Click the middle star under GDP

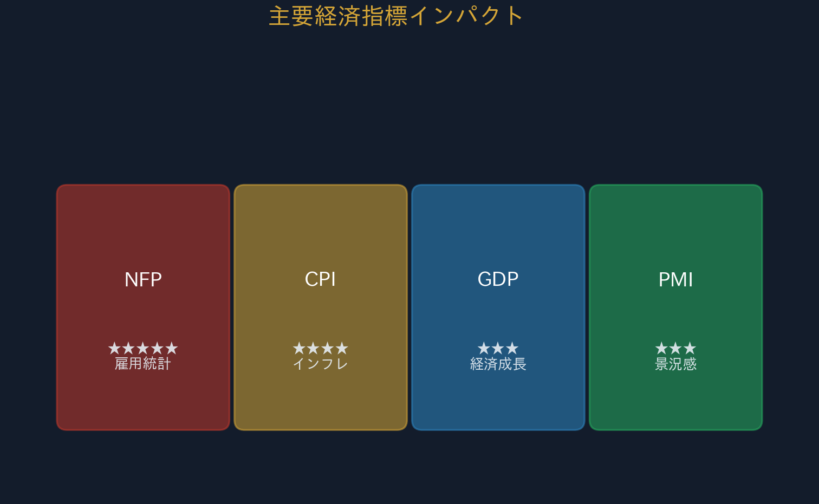tap(498, 348)
